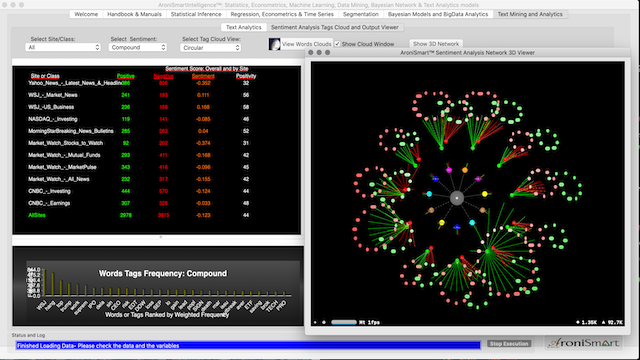Open the 3D viewer statistics gear options
Image resolution: width=640 pixels, height=360 pixels.
tap(324, 322)
